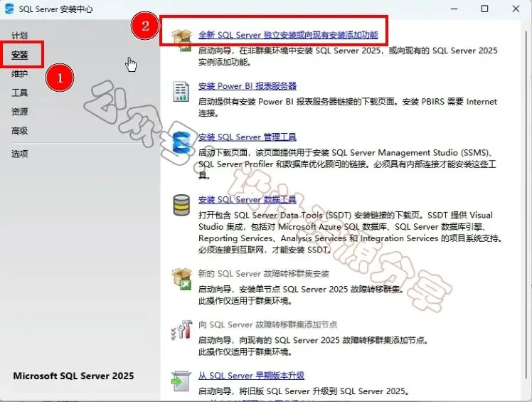532x402 pixels.
Task: Go to the 资源 section
Action: (19, 112)
